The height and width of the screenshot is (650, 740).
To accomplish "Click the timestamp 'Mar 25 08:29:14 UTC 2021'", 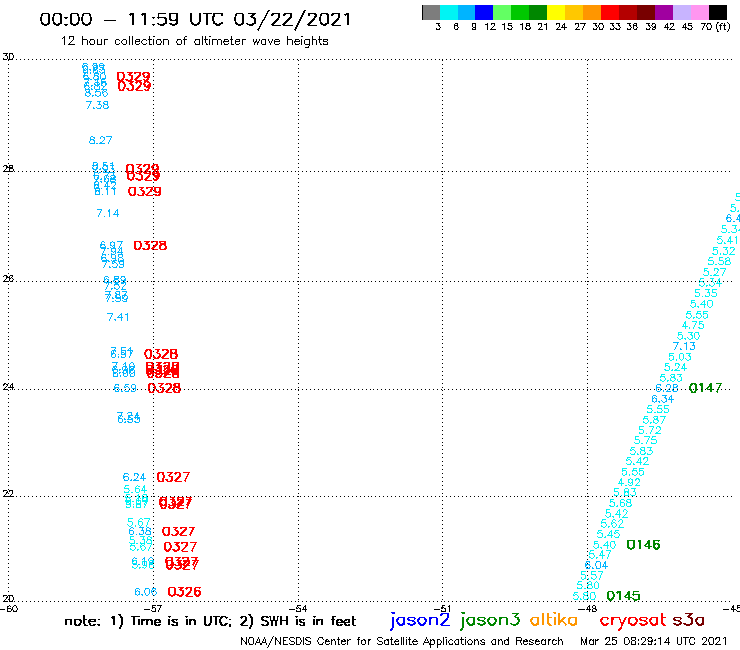I will [654, 641].
